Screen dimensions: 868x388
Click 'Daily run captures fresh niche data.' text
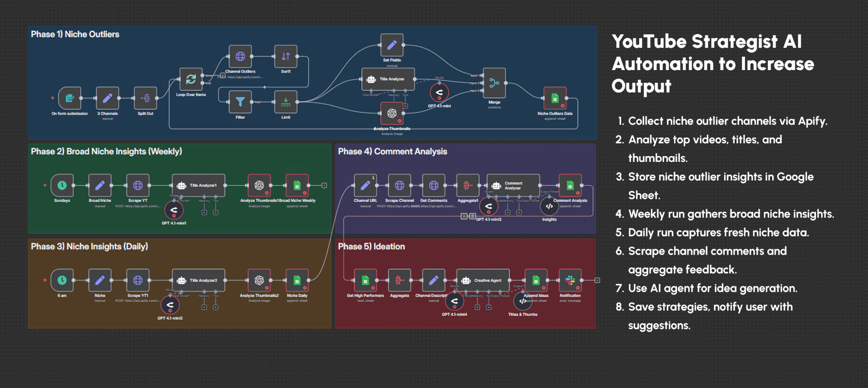coord(718,232)
